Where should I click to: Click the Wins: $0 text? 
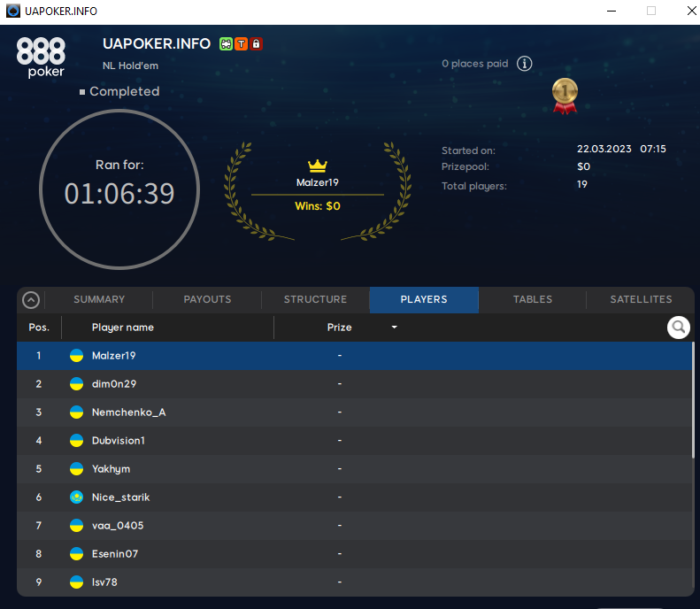click(x=318, y=206)
